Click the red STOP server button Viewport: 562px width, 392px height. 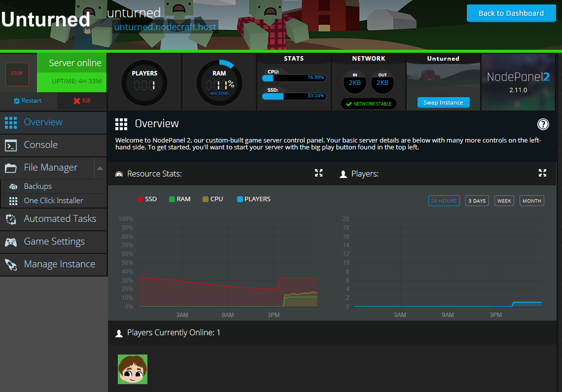pyautogui.click(x=17, y=73)
